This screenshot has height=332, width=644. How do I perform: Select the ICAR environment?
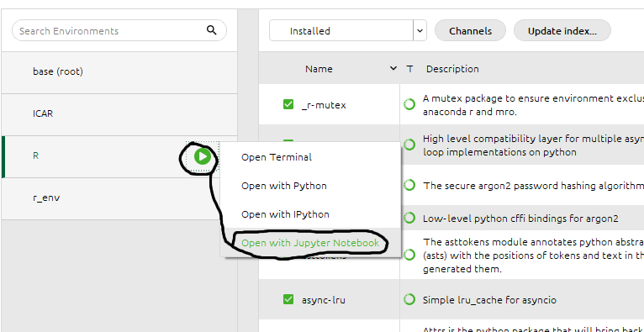(119, 113)
